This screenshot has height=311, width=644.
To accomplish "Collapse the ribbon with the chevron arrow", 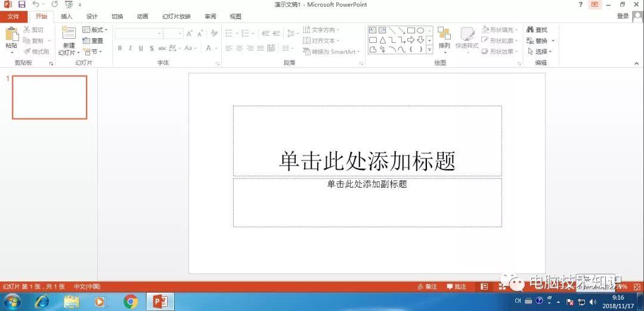I will click(x=637, y=63).
